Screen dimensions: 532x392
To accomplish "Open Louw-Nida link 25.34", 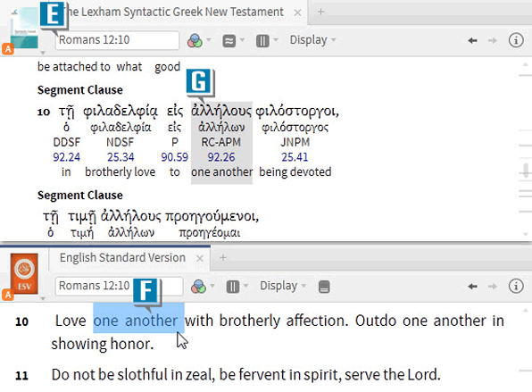I will [x=121, y=157].
